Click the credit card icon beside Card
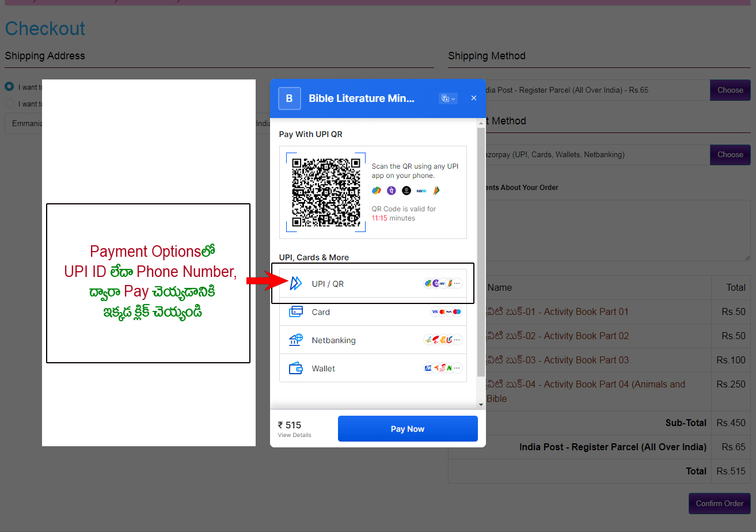Image resolution: width=756 pixels, height=532 pixels. (x=296, y=311)
